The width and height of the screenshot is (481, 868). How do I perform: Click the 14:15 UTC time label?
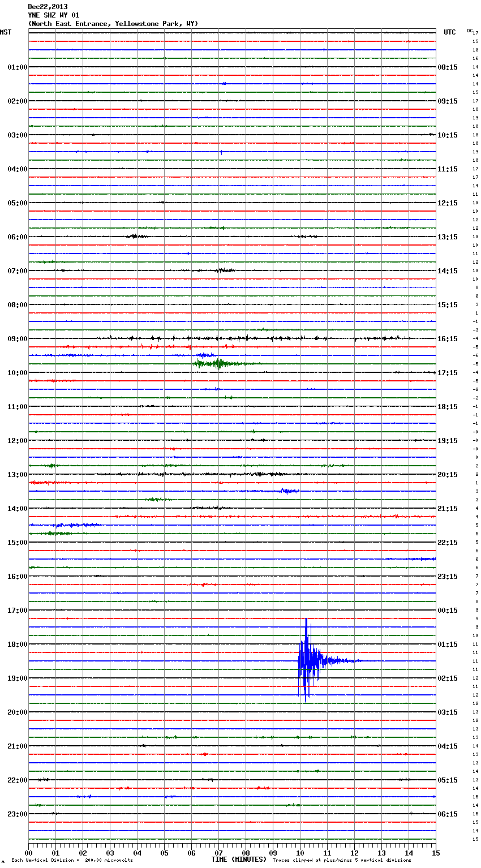pos(448,271)
